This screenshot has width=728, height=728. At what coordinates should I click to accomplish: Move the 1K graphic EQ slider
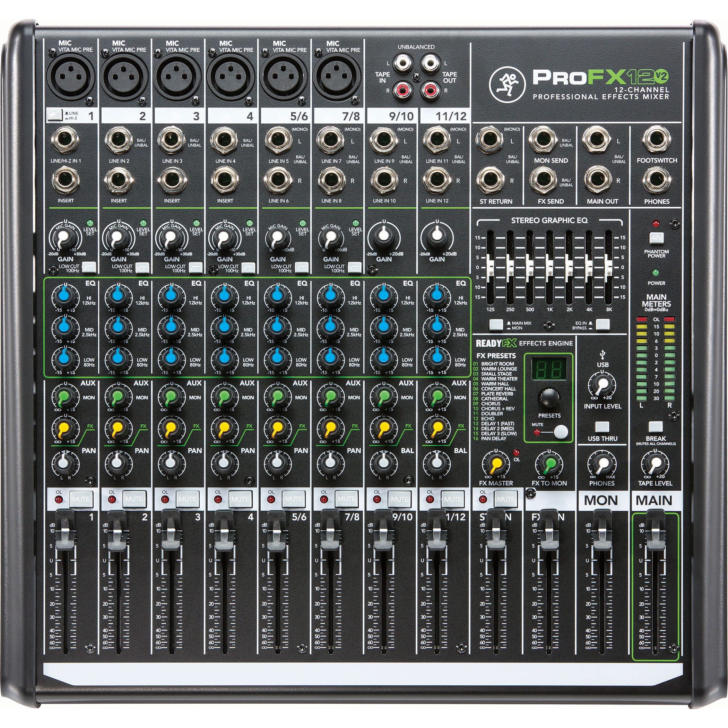click(549, 264)
